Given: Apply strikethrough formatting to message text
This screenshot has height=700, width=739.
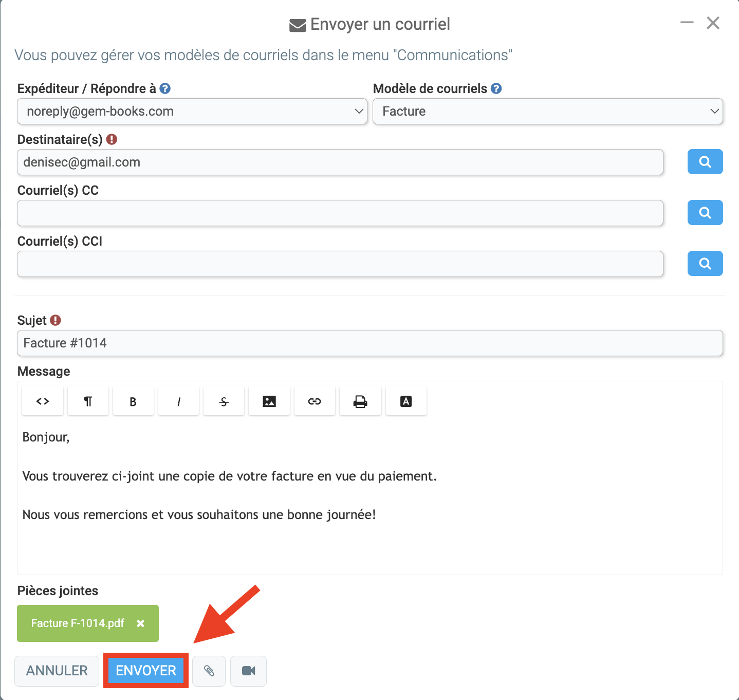Looking at the screenshot, I should (x=224, y=401).
